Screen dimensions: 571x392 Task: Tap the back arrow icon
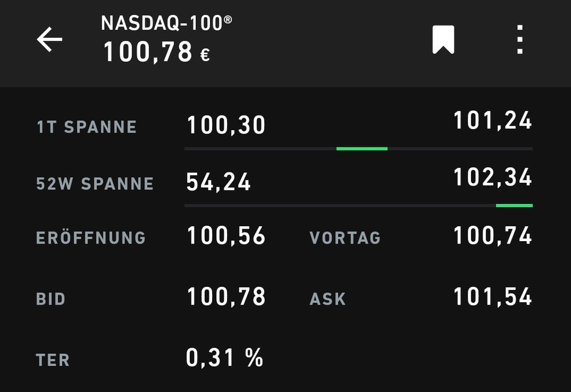[50, 40]
